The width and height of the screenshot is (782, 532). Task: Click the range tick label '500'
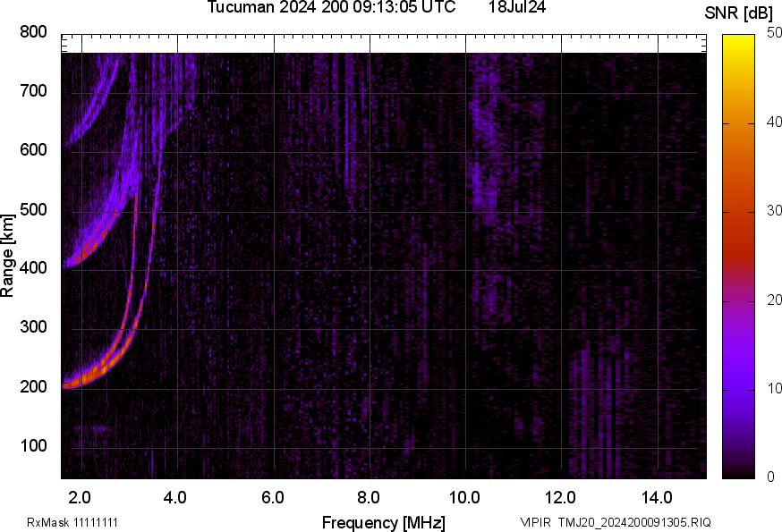[33, 209]
